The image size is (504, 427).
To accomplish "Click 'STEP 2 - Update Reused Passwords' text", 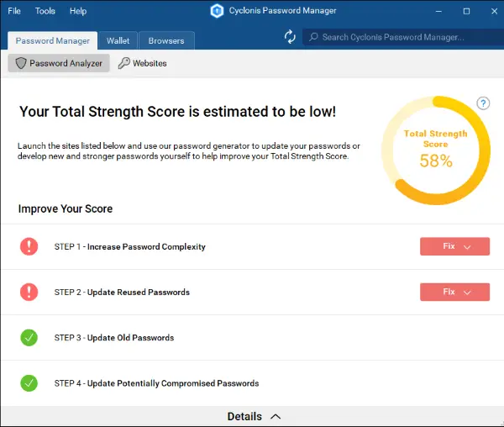I will 122,292.
